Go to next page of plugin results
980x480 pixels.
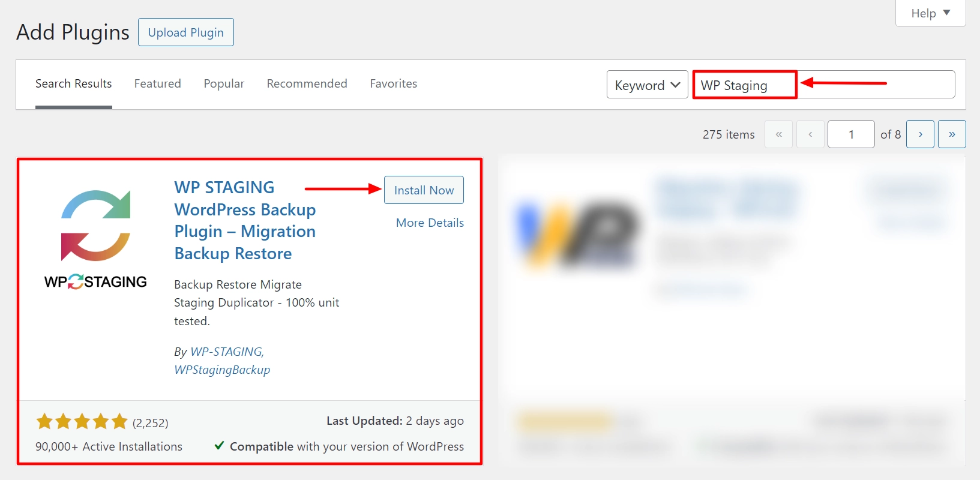tap(920, 134)
